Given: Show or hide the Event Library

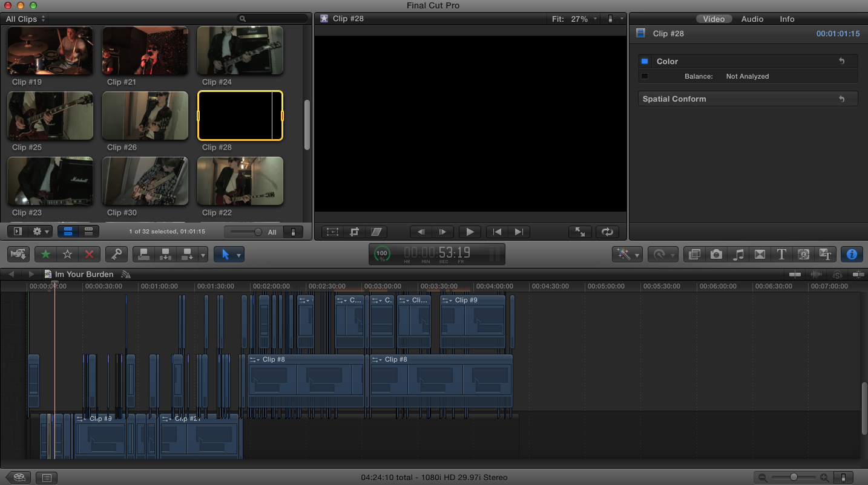Looking at the screenshot, I should tap(18, 231).
